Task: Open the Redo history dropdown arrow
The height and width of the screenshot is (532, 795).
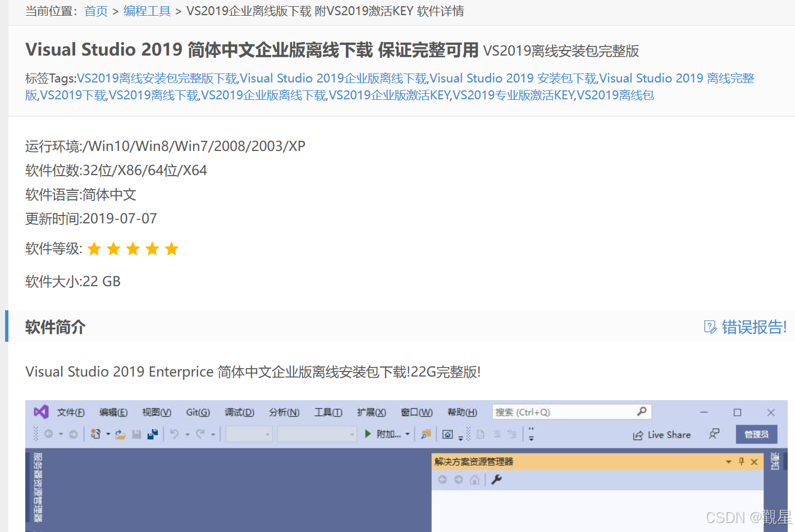Action: [213, 434]
